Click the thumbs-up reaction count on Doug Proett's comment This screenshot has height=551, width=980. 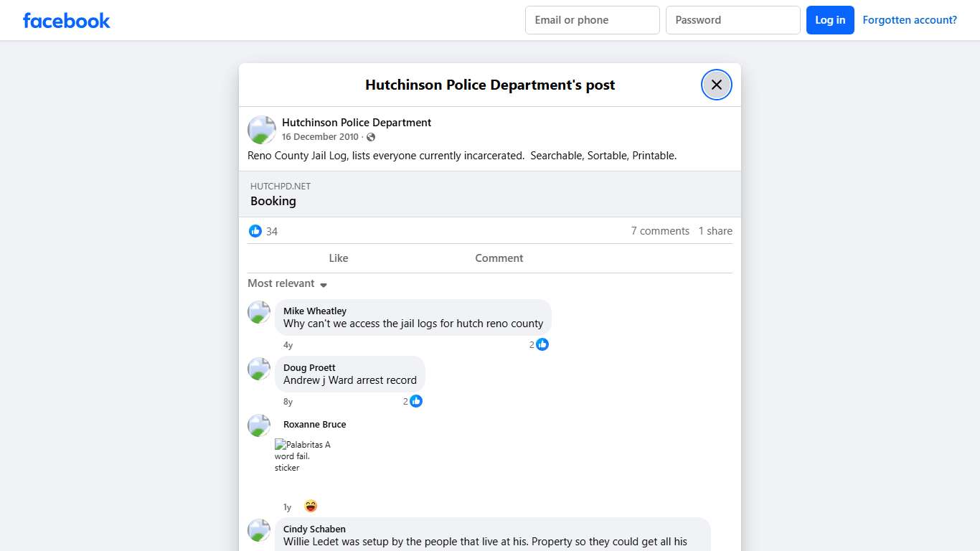tap(411, 401)
